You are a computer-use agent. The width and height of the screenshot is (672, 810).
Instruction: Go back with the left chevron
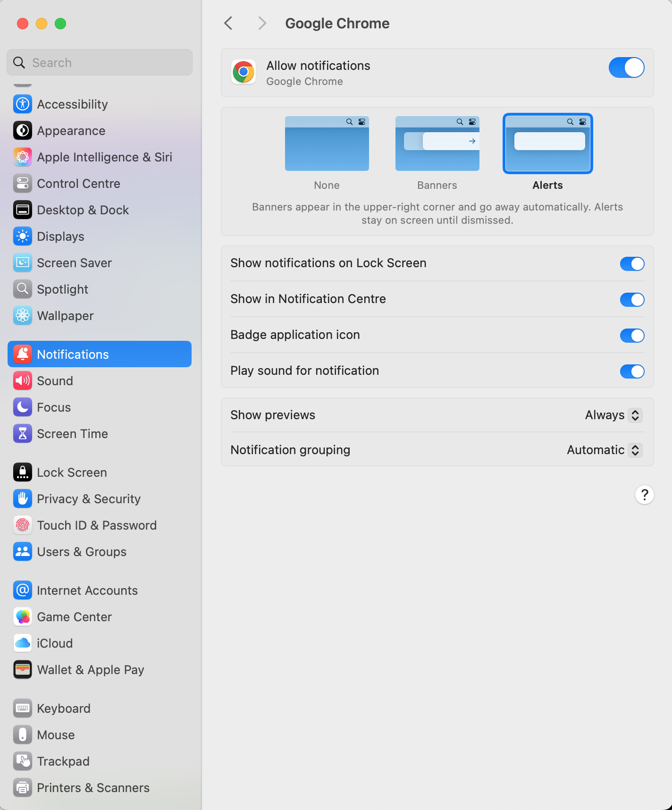coord(228,23)
